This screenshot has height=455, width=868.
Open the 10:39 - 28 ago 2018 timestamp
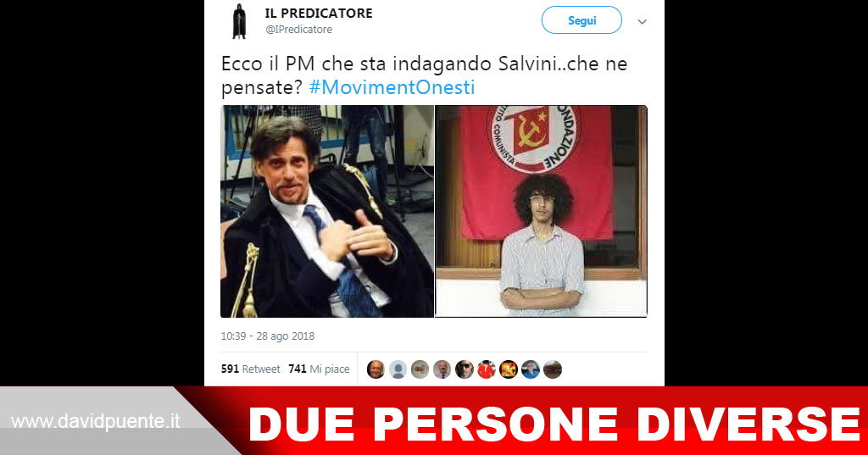267,336
